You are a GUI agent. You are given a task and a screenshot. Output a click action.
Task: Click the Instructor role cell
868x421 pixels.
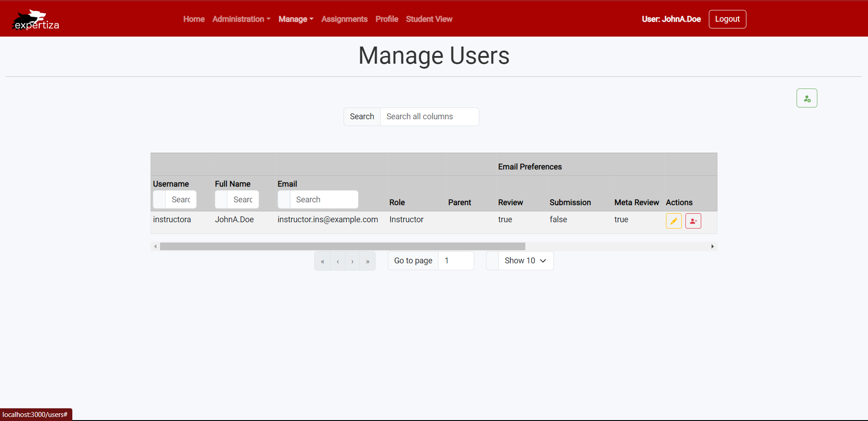406,220
